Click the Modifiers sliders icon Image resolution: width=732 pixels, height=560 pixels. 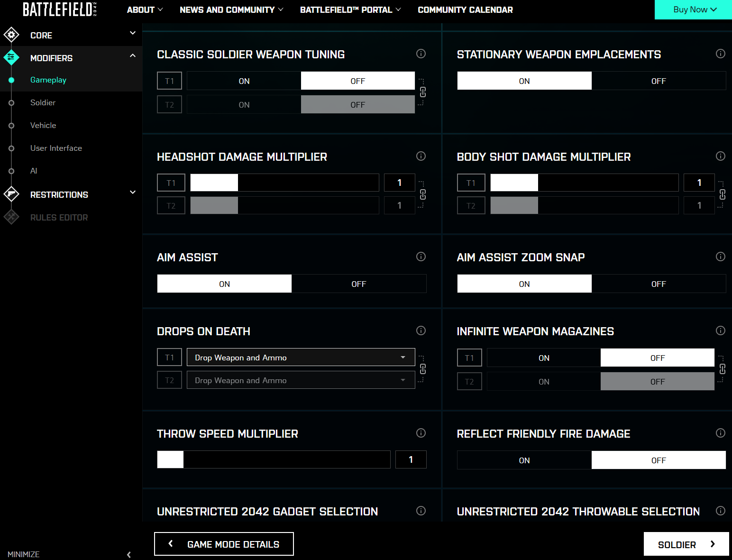pos(11,57)
